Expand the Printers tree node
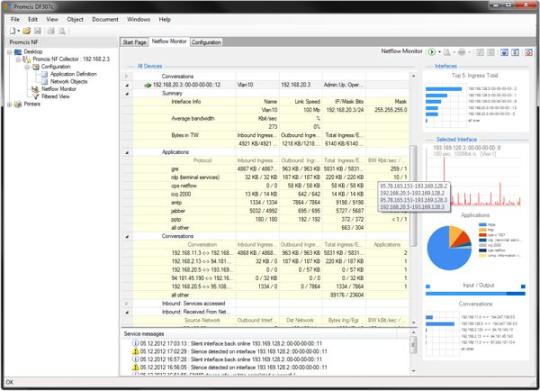 click(10, 104)
